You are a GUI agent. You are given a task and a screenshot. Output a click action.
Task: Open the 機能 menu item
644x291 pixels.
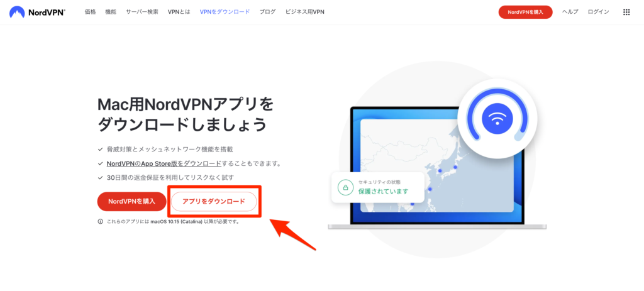click(x=111, y=12)
